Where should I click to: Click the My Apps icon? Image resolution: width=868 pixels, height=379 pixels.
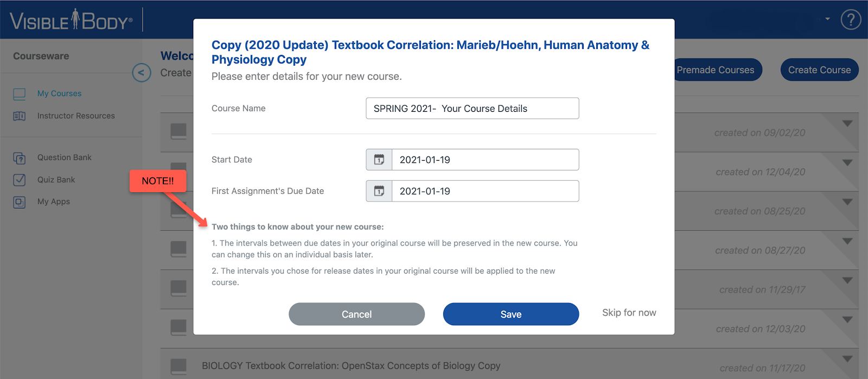pyautogui.click(x=20, y=202)
